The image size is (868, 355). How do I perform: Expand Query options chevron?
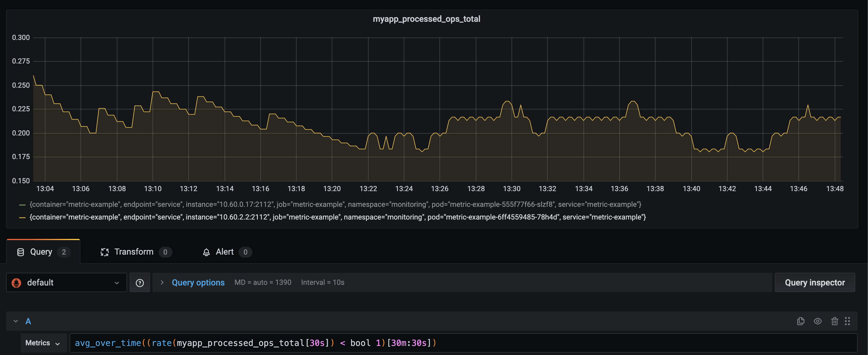[162, 283]
